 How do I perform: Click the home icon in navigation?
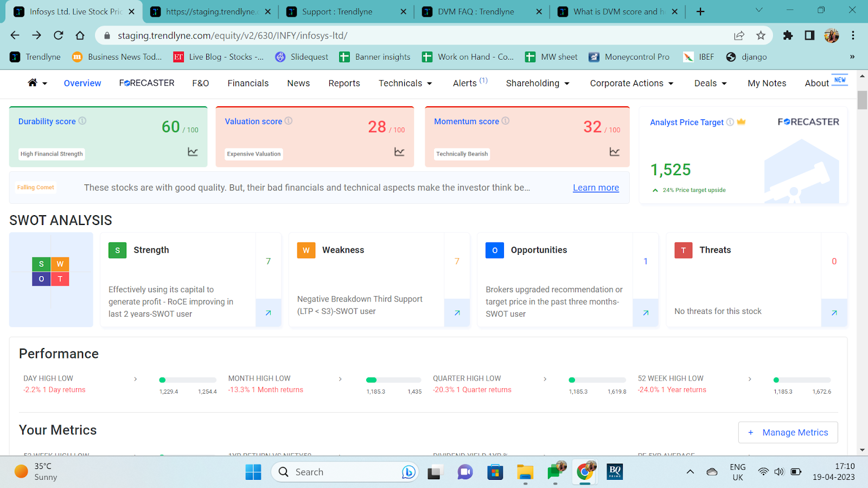[33, 82]
